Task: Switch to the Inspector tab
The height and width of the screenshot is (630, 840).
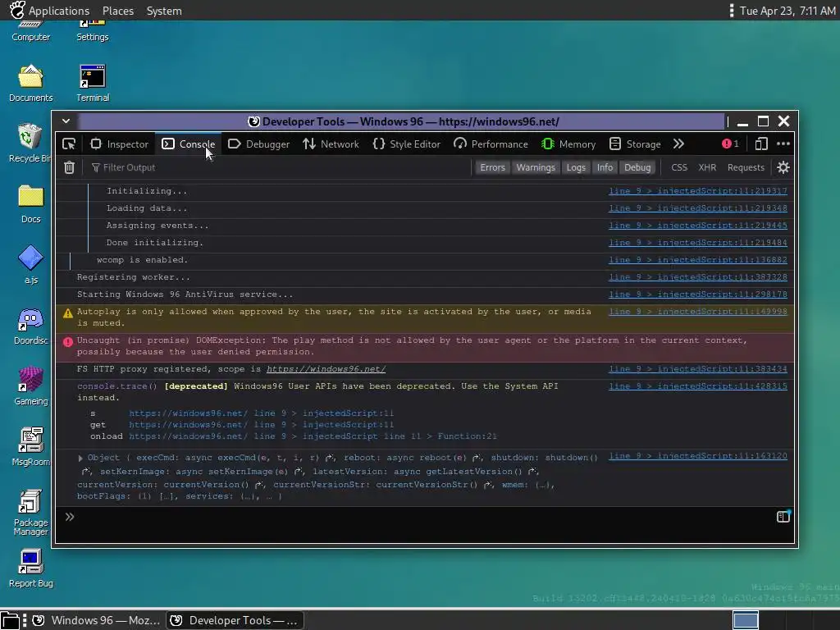Action: (x=120, y=144)
